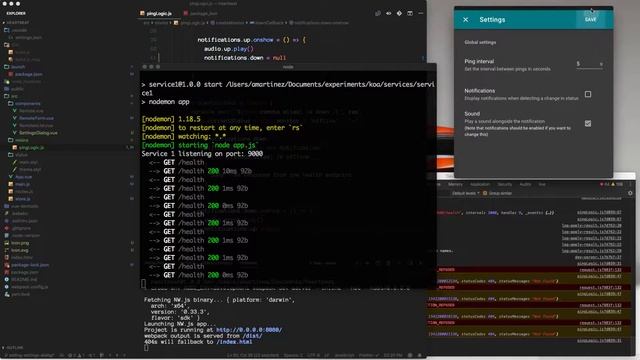Open the Ping interval dropdown
The height and width of the screenshot is (360, 640).
(x=589, y=64)
